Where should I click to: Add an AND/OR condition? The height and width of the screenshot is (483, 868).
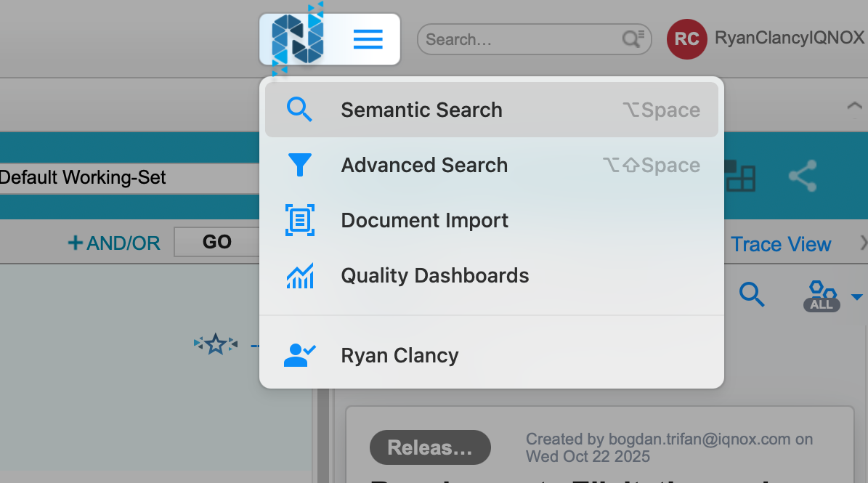coord(114,243)
